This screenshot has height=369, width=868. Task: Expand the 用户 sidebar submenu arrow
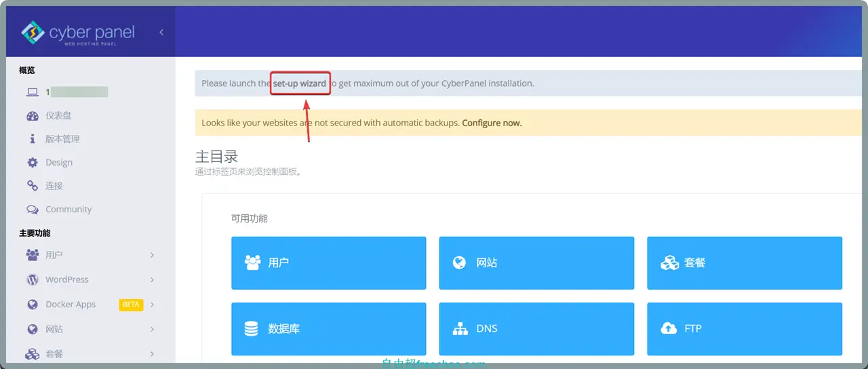click(x=152, y=255)
